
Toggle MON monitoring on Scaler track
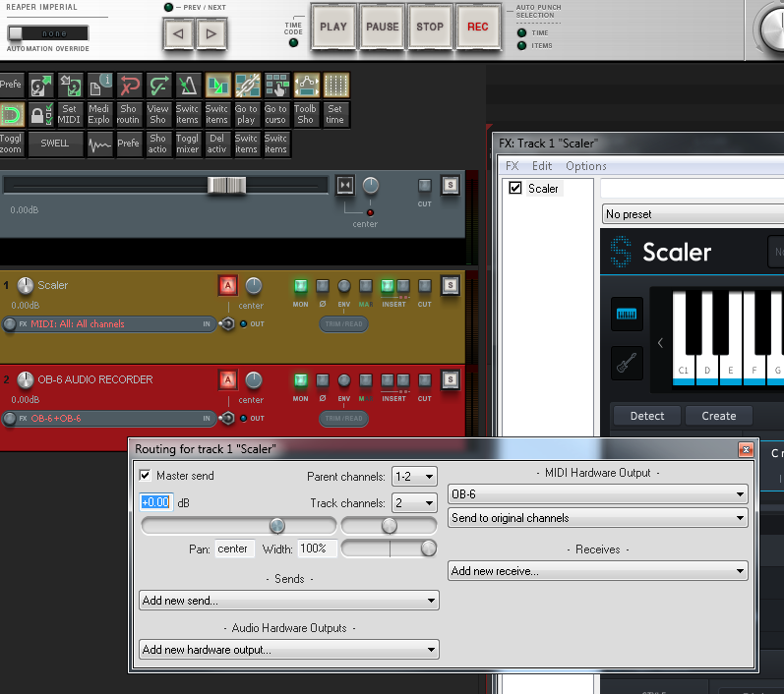(300, 285)
